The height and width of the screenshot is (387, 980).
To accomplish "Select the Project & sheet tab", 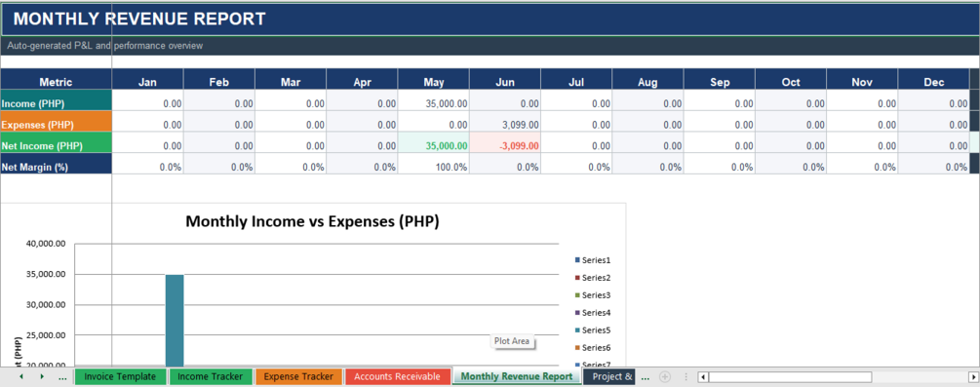I will [610, 377].
